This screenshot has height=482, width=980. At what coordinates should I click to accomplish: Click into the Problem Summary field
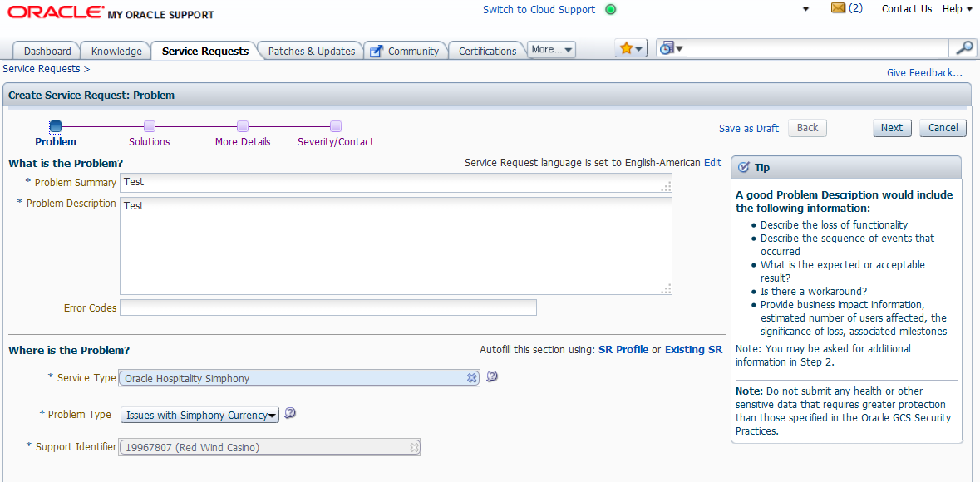click(x=396, y=183)
